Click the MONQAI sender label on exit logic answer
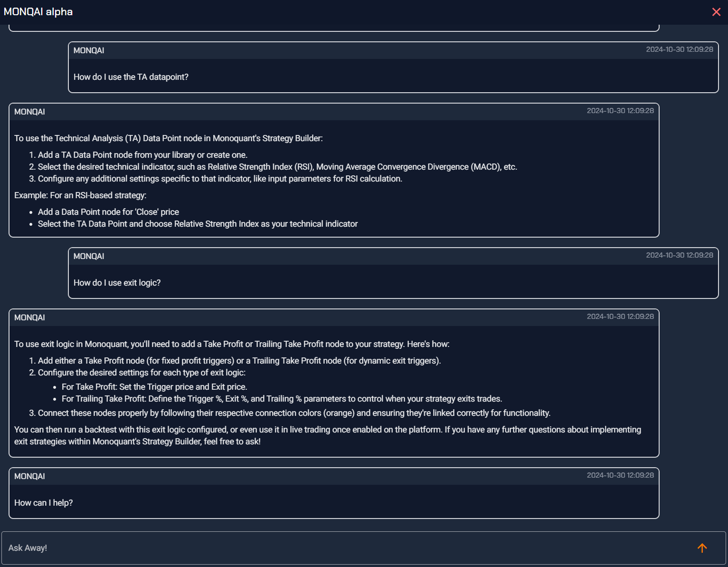Screen dimensions: 728x567 click(29, 317)
